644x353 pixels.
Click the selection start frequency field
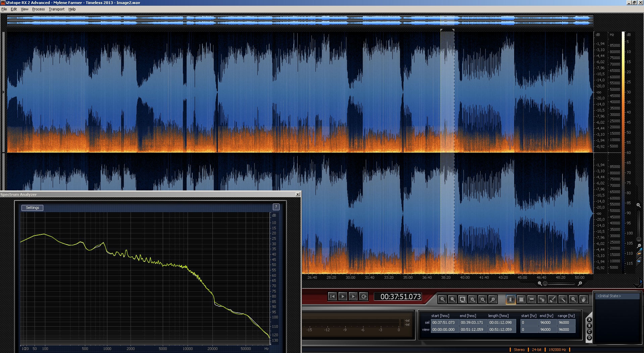pyautogui.click(x=529, y=322)
